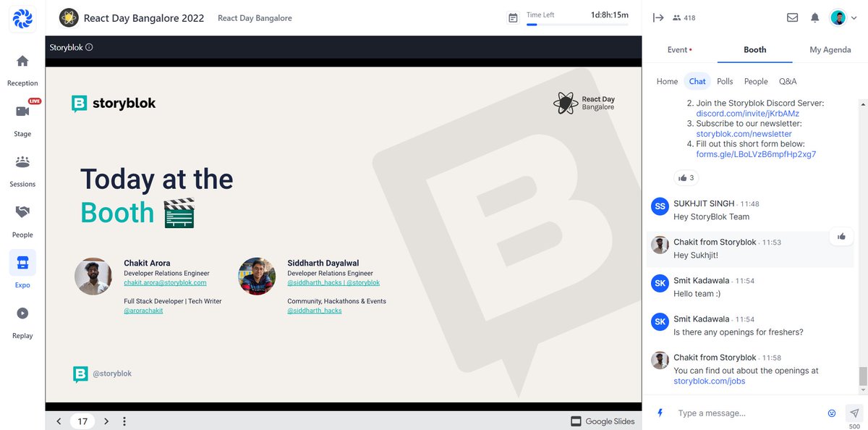The image size is (868, 430).
Task: Click the Time Left progress bar
Action: [x=577, y=25]
